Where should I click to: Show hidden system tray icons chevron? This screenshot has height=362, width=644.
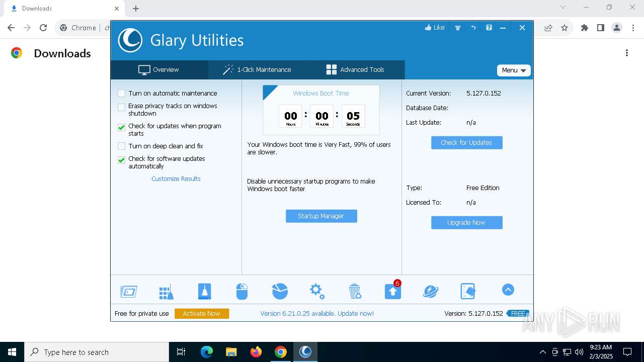click(x=542, y=352)
